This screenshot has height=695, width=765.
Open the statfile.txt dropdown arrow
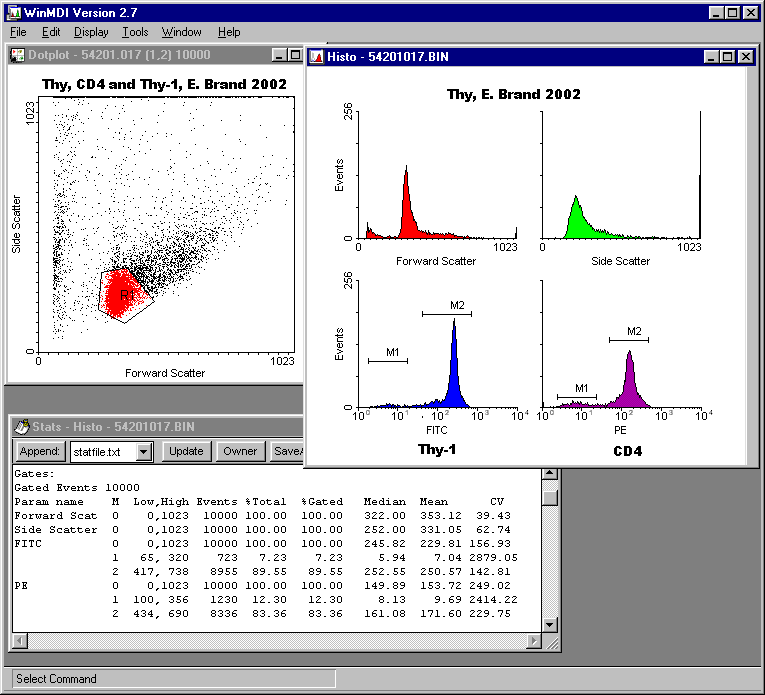tap(143, 452)
